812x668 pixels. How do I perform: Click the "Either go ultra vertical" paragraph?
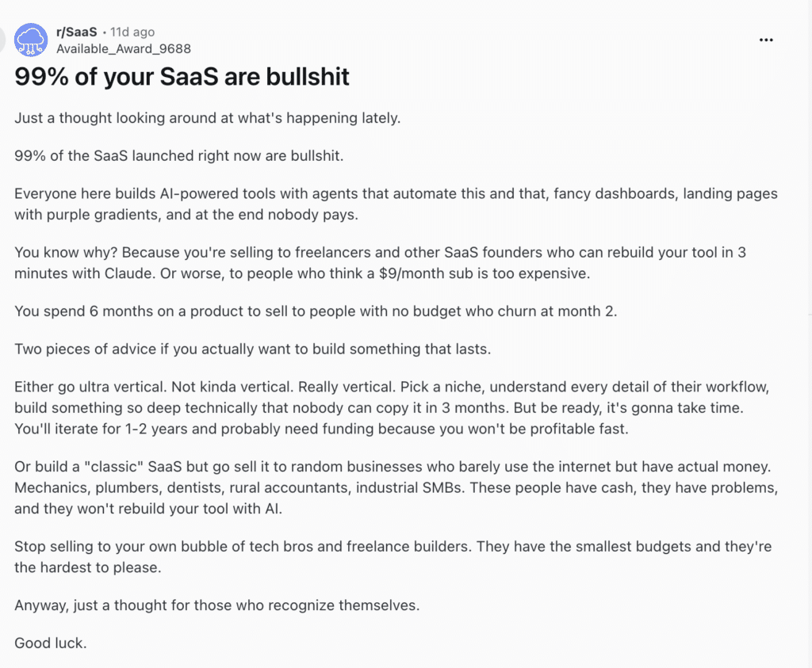click(x=392, y=408)
